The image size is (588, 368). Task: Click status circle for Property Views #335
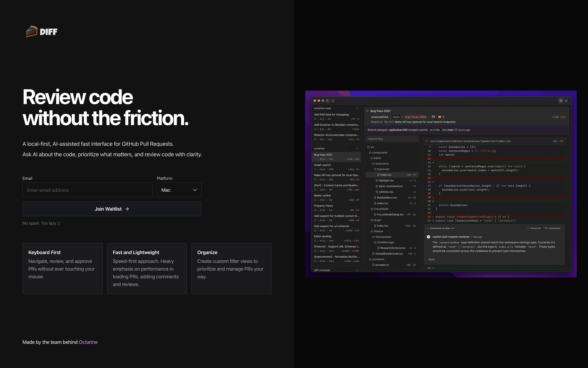point(315,210)
